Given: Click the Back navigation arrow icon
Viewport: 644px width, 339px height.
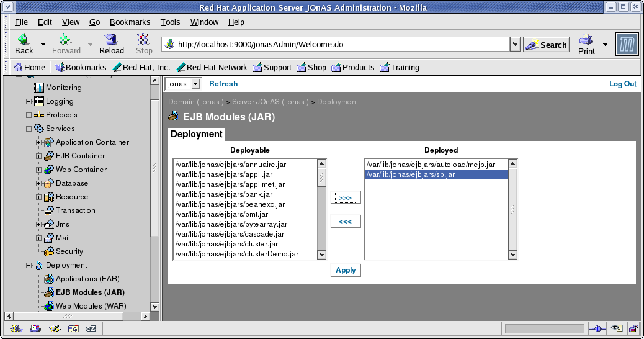Looking at the screenshot, I should [23, 40].
